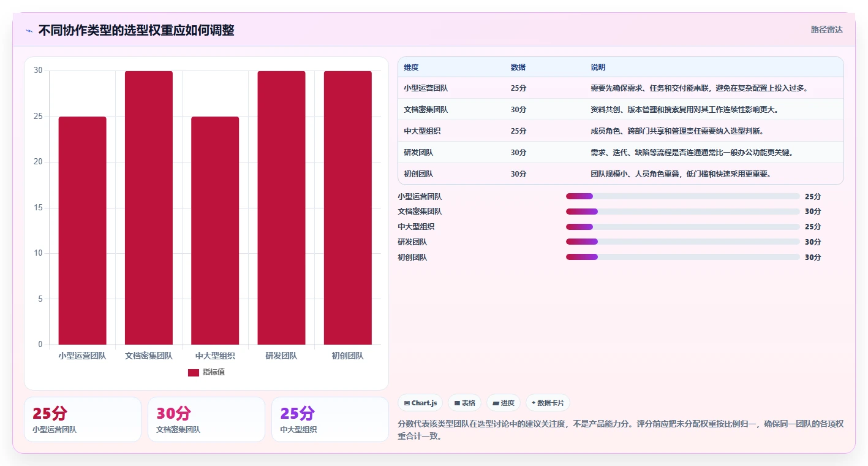Click the 研发团队 chart bar
The width and height of the screenshot is (868, 466).
click(x=281, y=208)
